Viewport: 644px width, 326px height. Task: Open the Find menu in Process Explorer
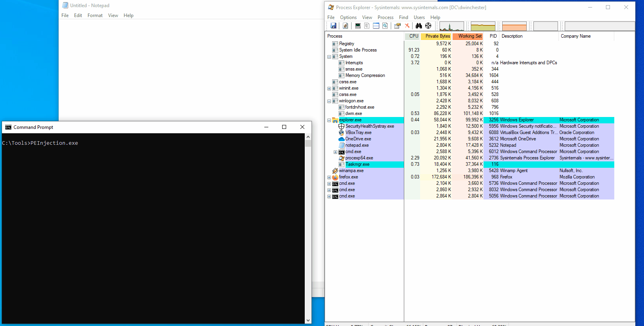pyautogui.click(x=403, y=17)
